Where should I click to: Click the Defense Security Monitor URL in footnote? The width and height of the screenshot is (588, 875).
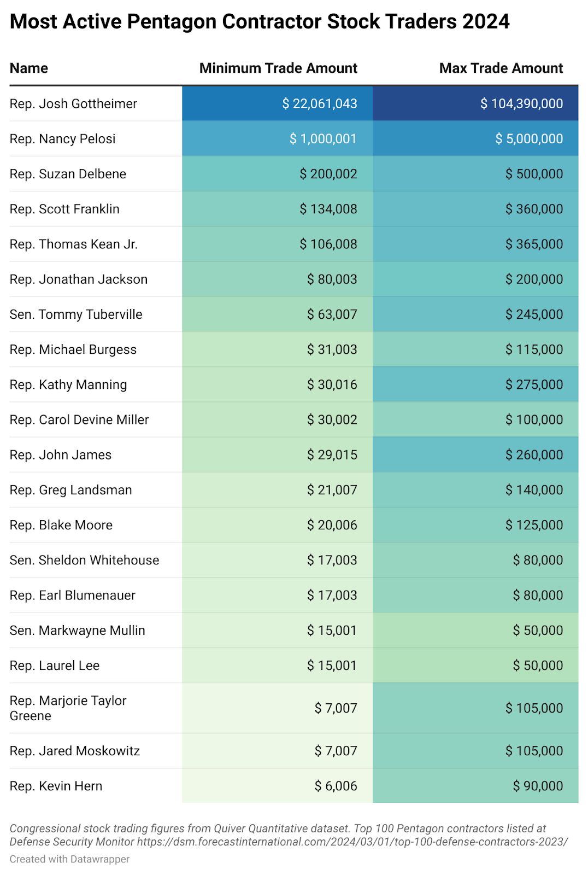point(352,842)
